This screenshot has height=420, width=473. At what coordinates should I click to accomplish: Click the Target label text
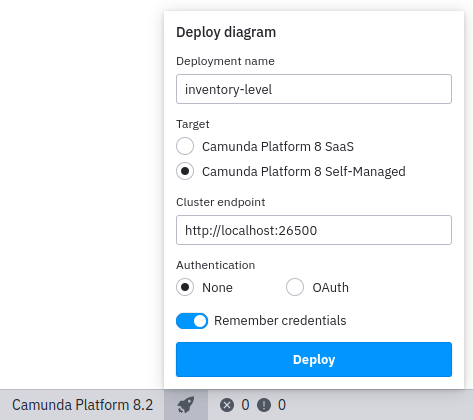tap(193, 124)
